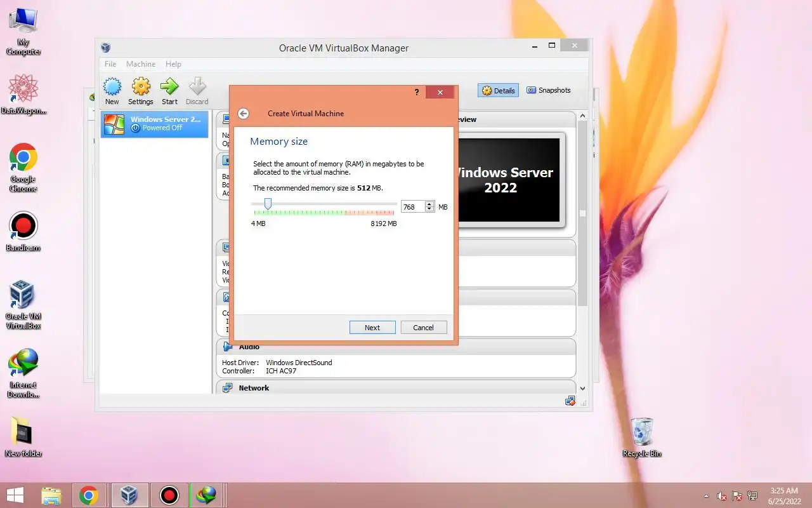The height and width of the screenshot is (508, 812).
Task: Click Internet Download Manager taskbar icon
Action: click(x=206, y=495)
